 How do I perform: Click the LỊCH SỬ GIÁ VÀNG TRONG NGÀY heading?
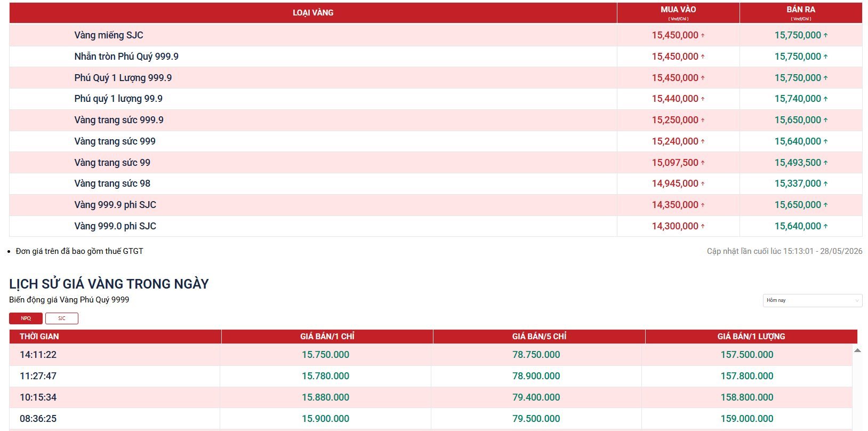(x=109, y=284)
